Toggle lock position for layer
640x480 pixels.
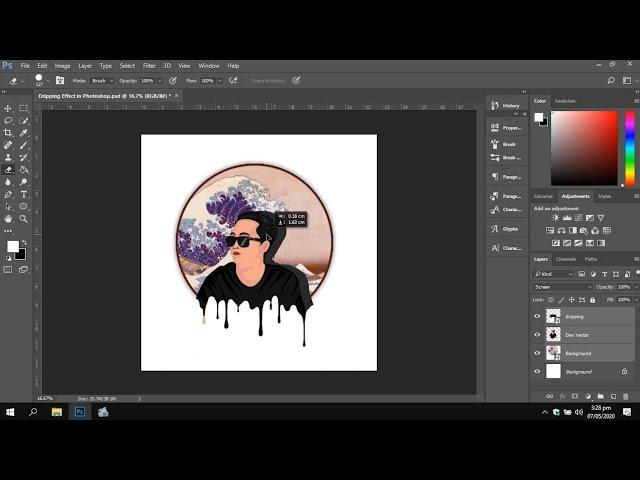click(x=571, y=300)
